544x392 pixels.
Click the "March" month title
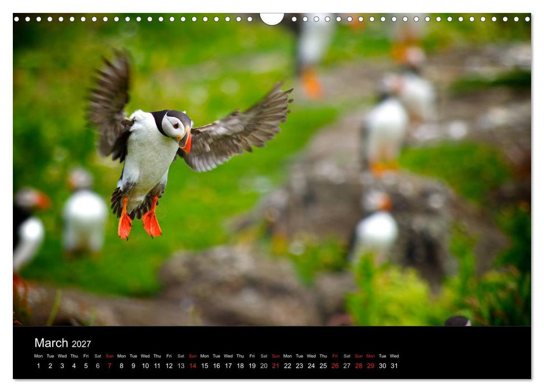pyautogui.click(x=52, y=343)
